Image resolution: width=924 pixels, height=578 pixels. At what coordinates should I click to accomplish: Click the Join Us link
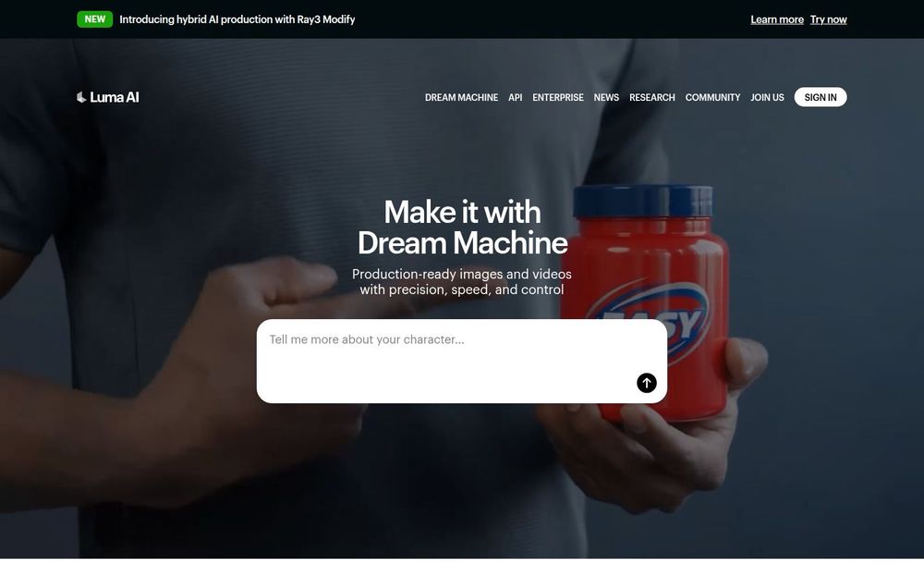tap(767, 97)
